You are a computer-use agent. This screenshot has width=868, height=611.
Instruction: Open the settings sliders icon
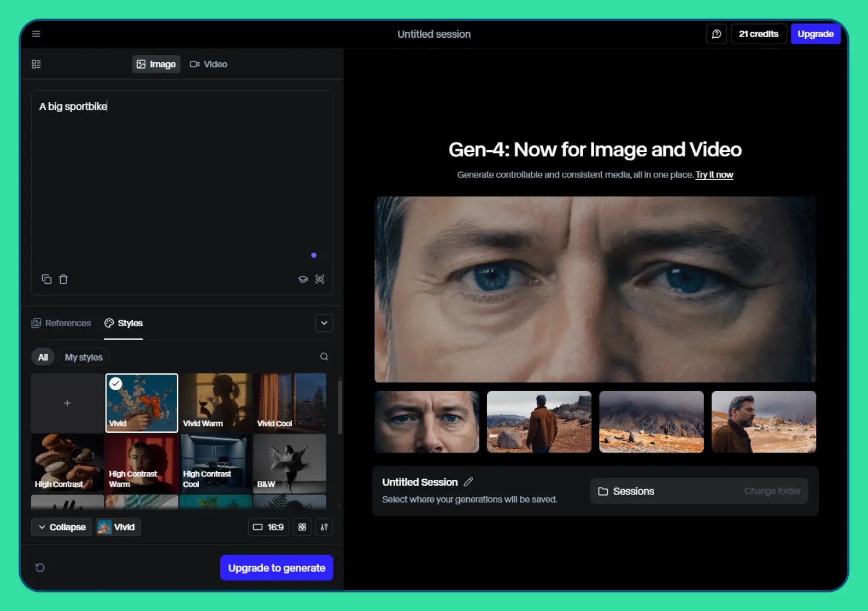324,527
